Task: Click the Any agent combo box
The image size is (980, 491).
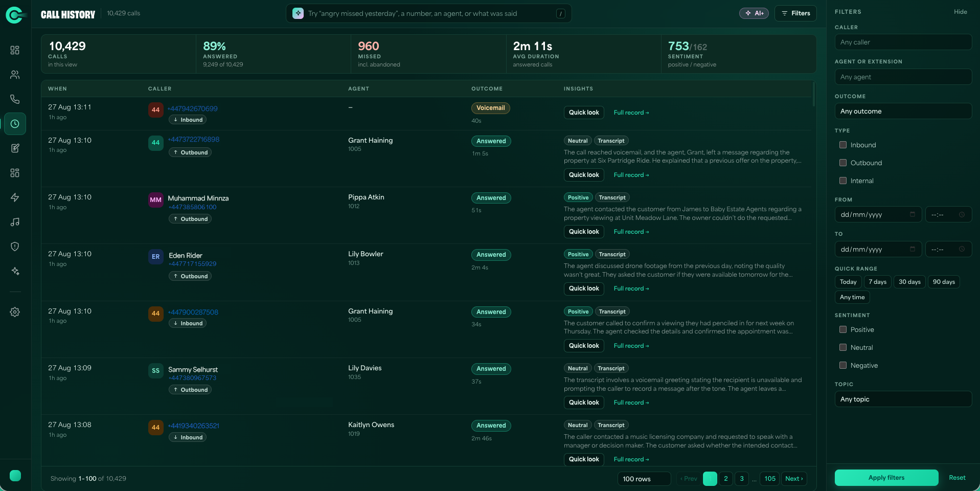Action: pyautogui.click(x=903, y=77)
